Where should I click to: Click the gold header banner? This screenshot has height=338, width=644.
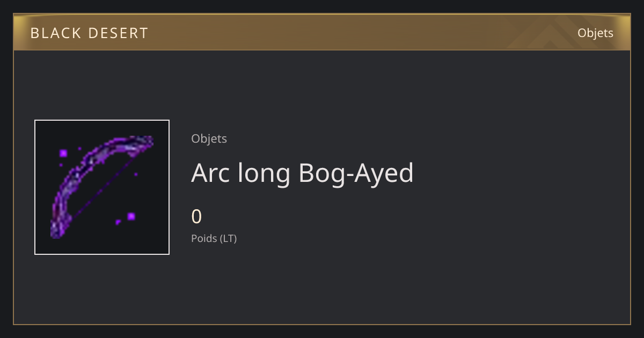[322, 32]
